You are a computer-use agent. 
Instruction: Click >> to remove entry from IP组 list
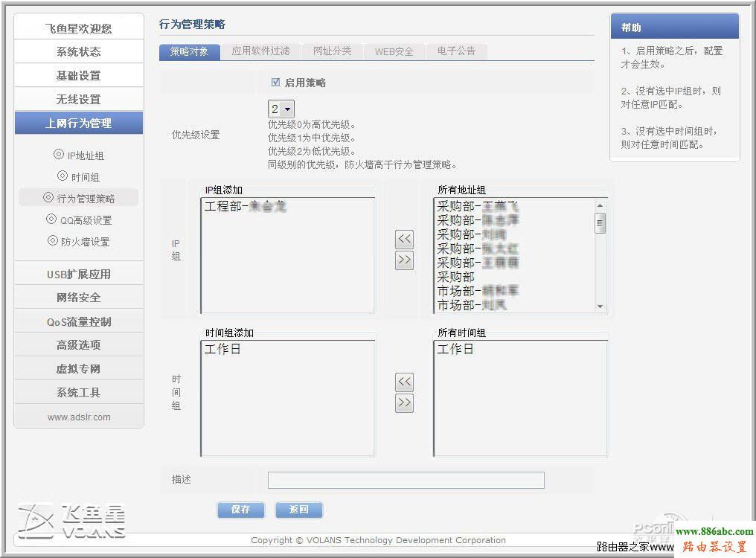[404, 260]
